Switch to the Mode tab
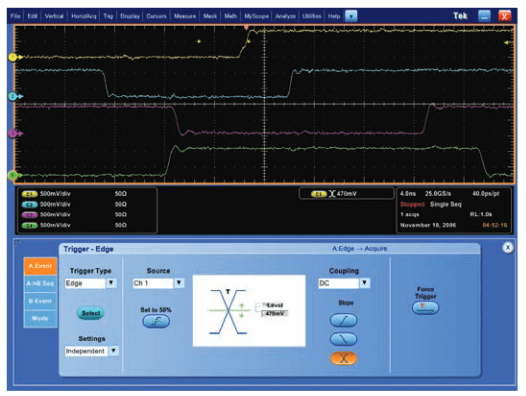The height and width of the screenshot is (396, 526). click(40, 318)
